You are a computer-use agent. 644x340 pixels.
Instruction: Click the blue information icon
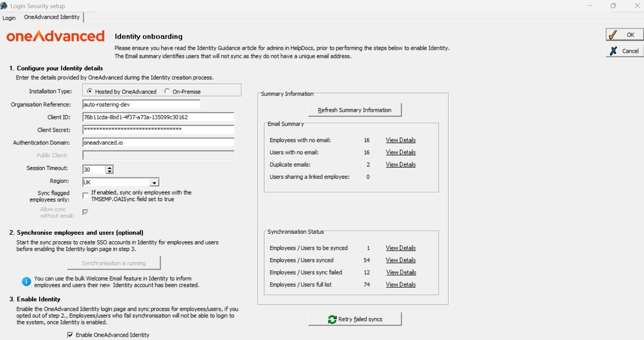click(26, 281)
